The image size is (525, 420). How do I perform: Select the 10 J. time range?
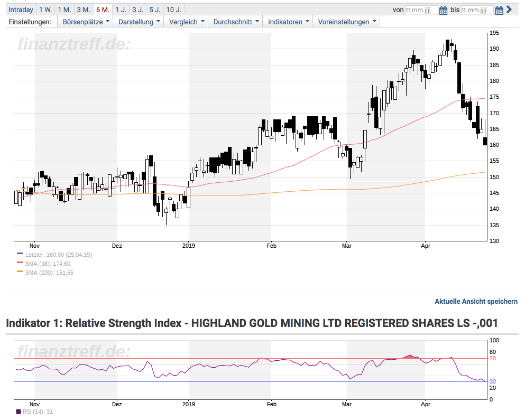pyautogui.click(x=174, y=10)
